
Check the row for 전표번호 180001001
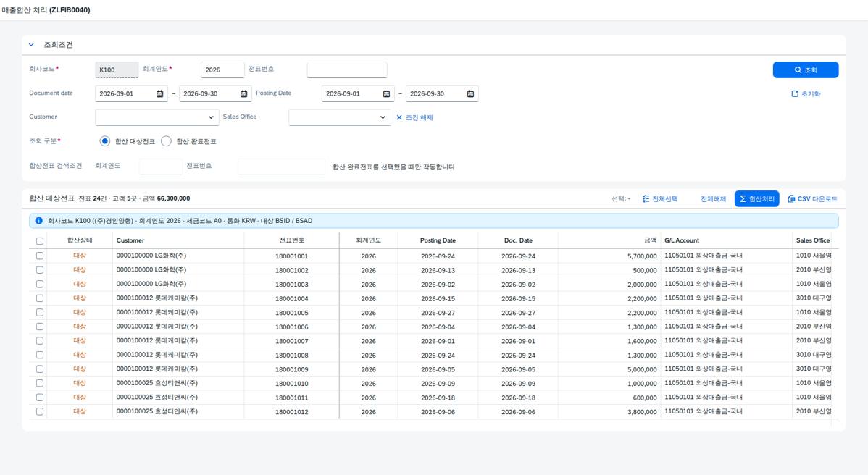pyautogui.click(x=39, y=256)
